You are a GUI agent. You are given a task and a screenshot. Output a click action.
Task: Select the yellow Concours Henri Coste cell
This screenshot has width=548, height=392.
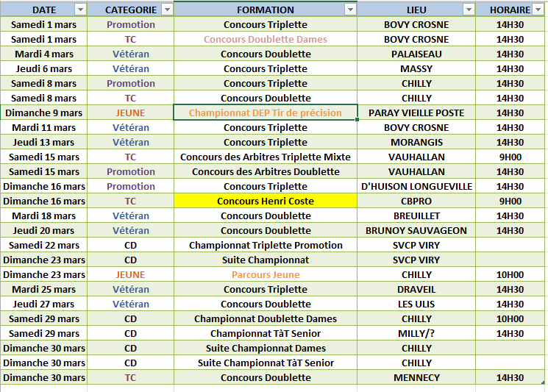point(266,201)
